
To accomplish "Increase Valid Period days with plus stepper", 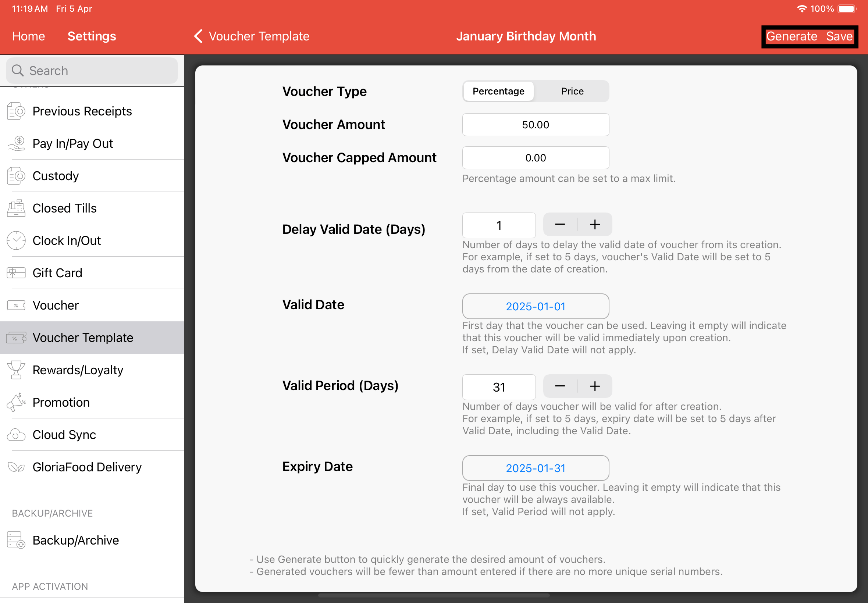I will coord(594,386).
